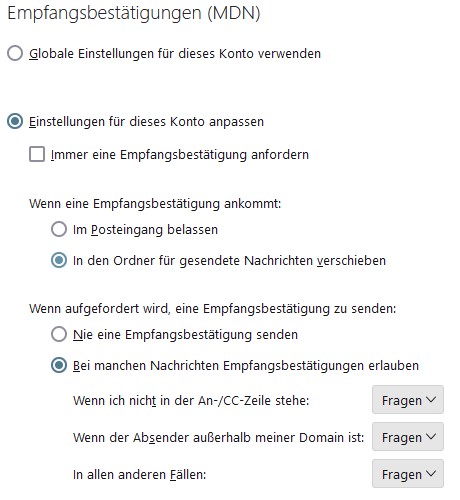Enable 'Immer eine Empfangsbestätigung anfordern' checkbox
460x500 pixels.
tap(37, 154)
